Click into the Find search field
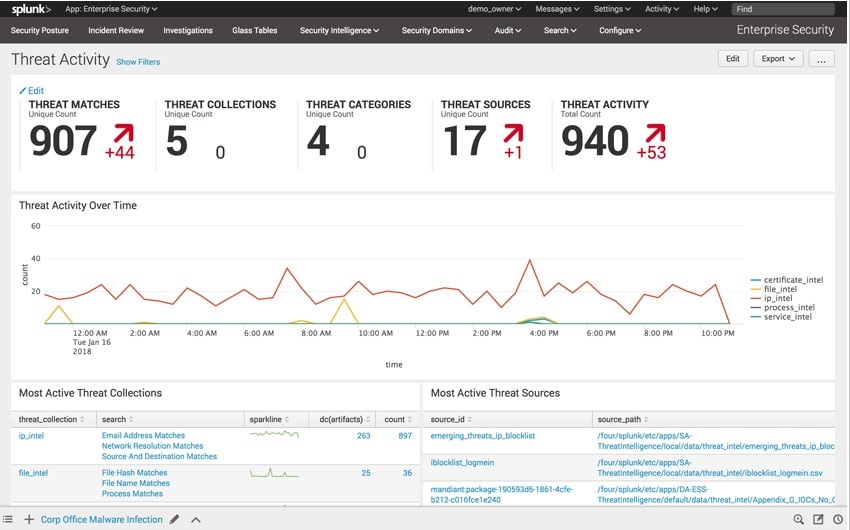850x530 pixels. click(783, 9)
